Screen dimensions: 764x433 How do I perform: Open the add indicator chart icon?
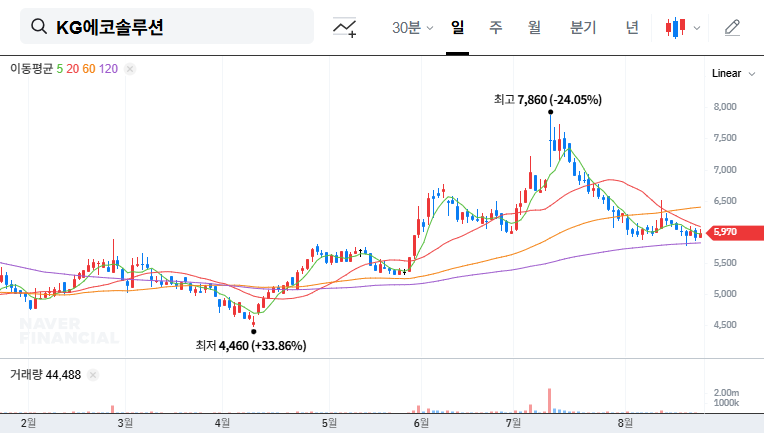[344, 27]
